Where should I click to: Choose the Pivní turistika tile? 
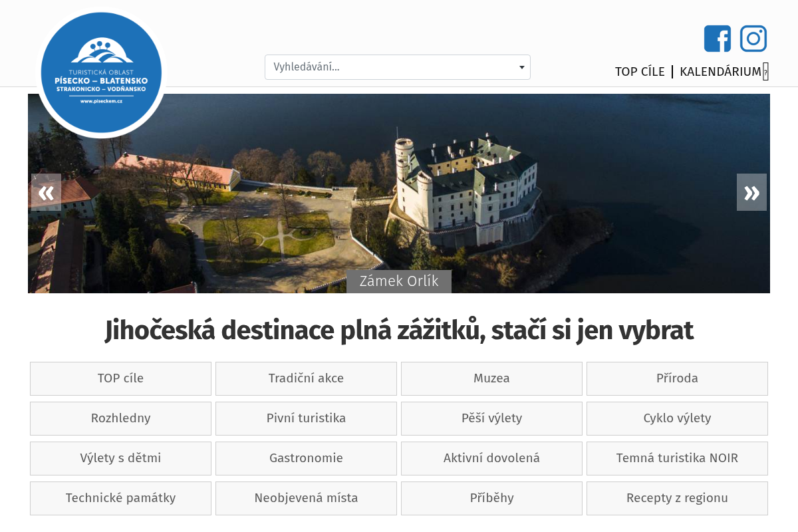(306, 418)
